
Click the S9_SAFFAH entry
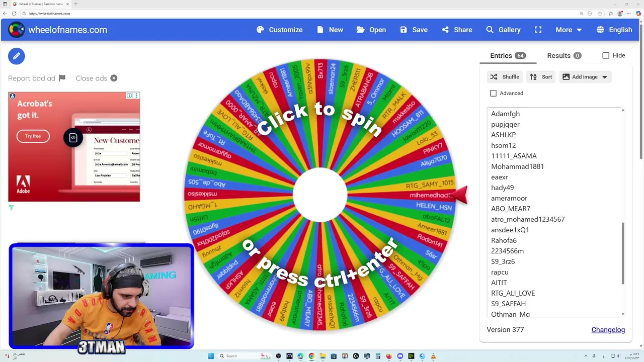tap(508, 304)
